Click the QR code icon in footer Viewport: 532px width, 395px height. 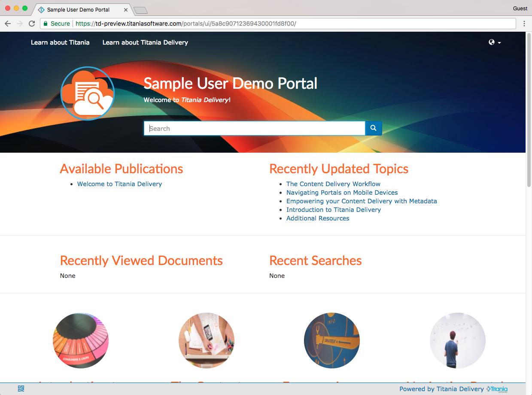point(21,389)
